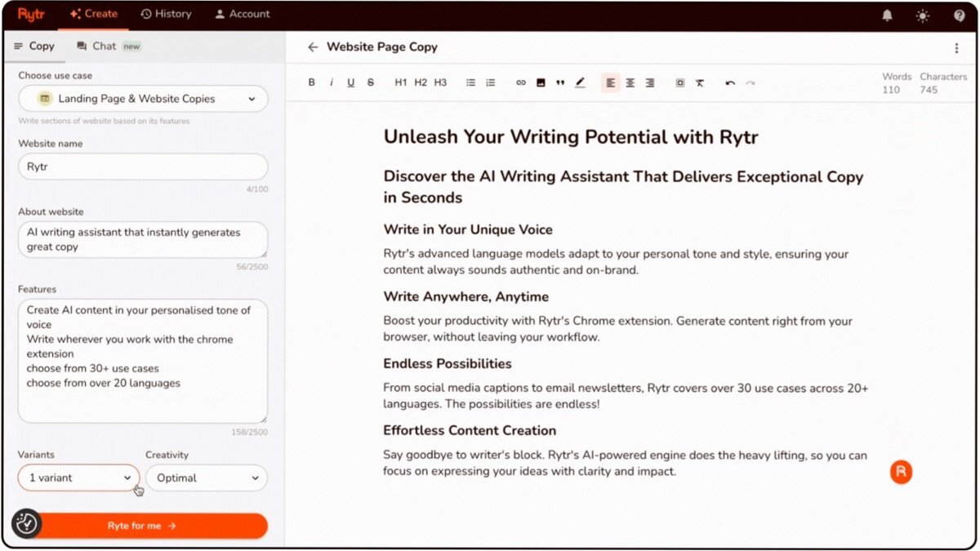Align text to the left
The image size is (980, 551).
click(611, 82)
